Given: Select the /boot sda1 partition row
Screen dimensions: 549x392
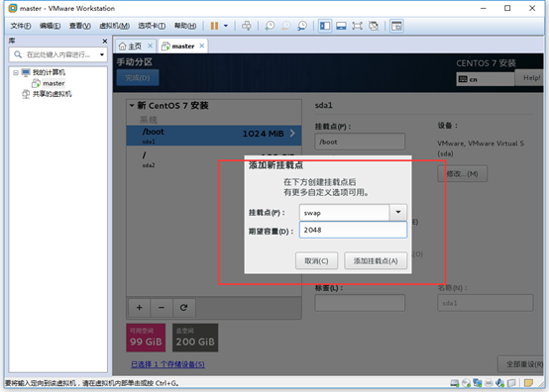Looking at the screenshot, I should click(214, 136).
